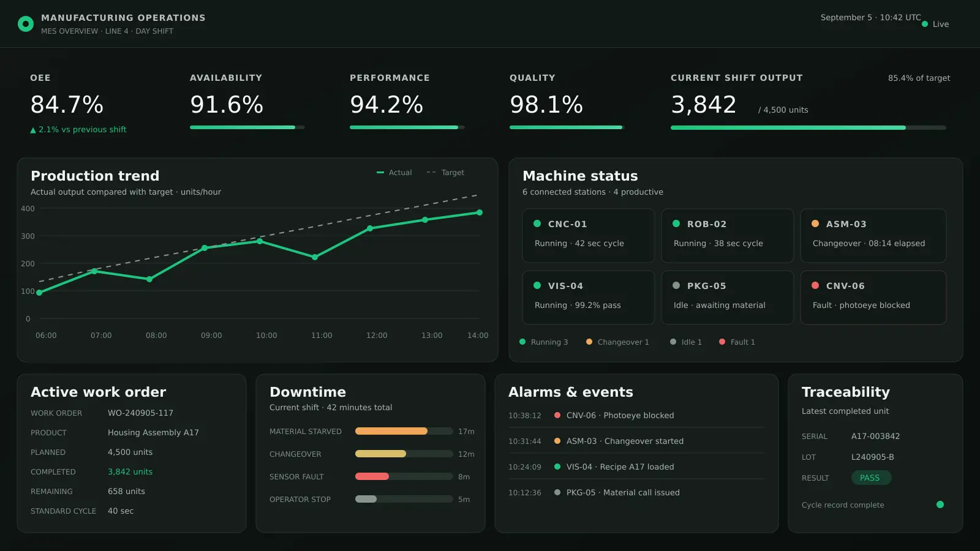Click the red dot beside Fault 1 legend
980x551 pixels.
[x=722, y=342]
